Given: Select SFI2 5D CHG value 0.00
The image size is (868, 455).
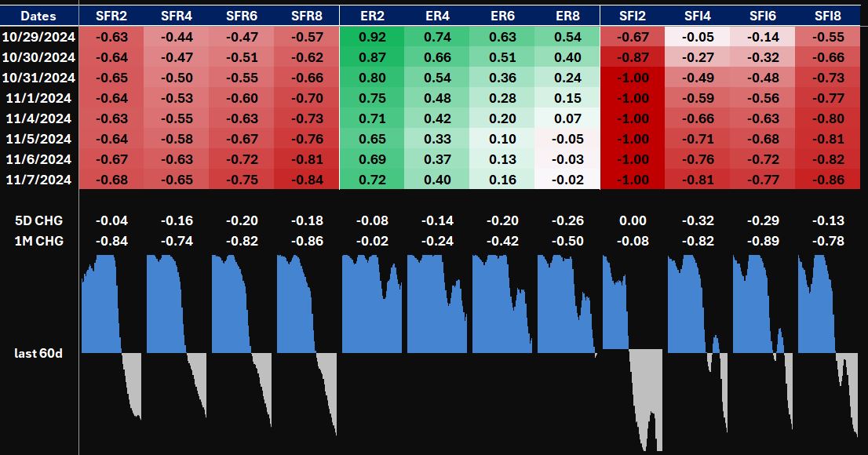Looking at the screenshot, I should click(x=633, y=220).
